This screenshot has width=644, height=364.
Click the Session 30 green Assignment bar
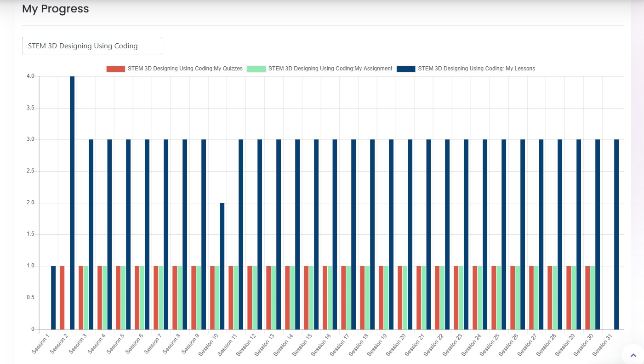coord(593,297)
